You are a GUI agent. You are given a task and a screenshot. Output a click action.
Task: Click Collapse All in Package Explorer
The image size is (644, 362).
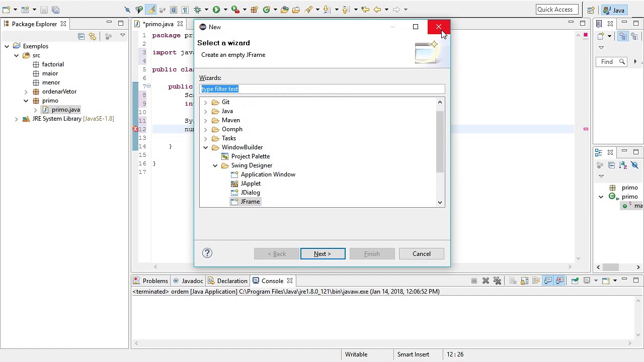click(x=81, y=36)
